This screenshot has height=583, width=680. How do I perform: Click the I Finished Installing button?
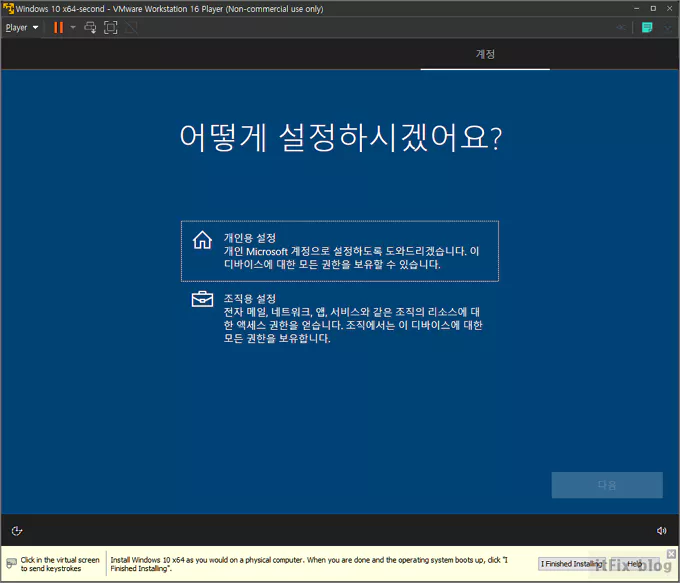point(572,564)
